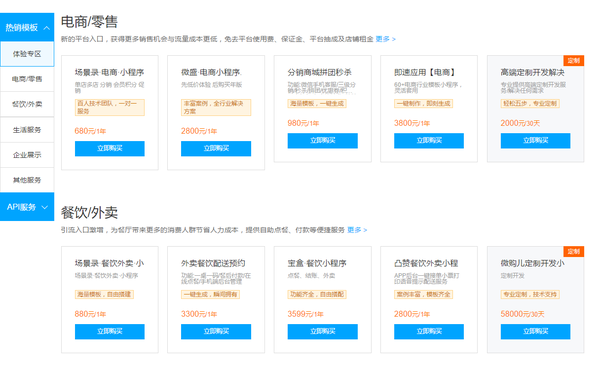
Task: Click the 海量模板，自由搭建 tag
Action: pyautogui.click(x=104, y=294)
